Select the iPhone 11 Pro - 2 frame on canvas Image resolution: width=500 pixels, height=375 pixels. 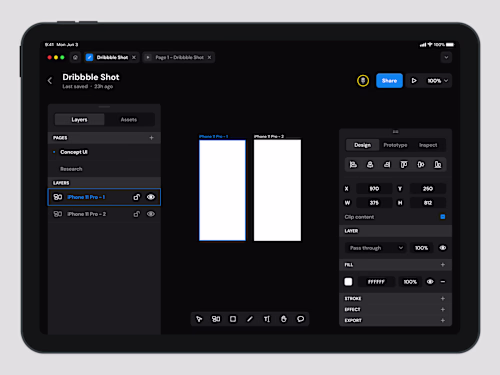tap(277, 190)
